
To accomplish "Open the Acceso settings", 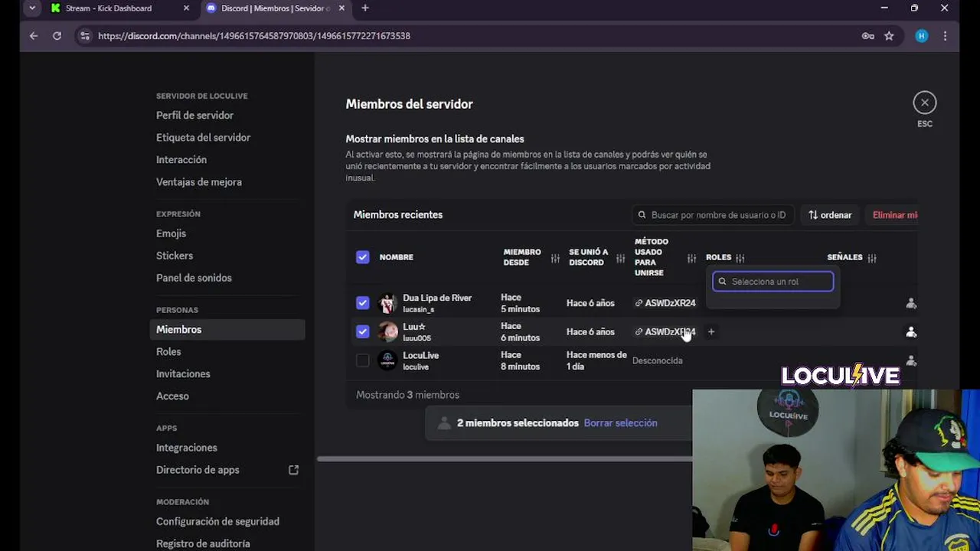I will 172,396.
